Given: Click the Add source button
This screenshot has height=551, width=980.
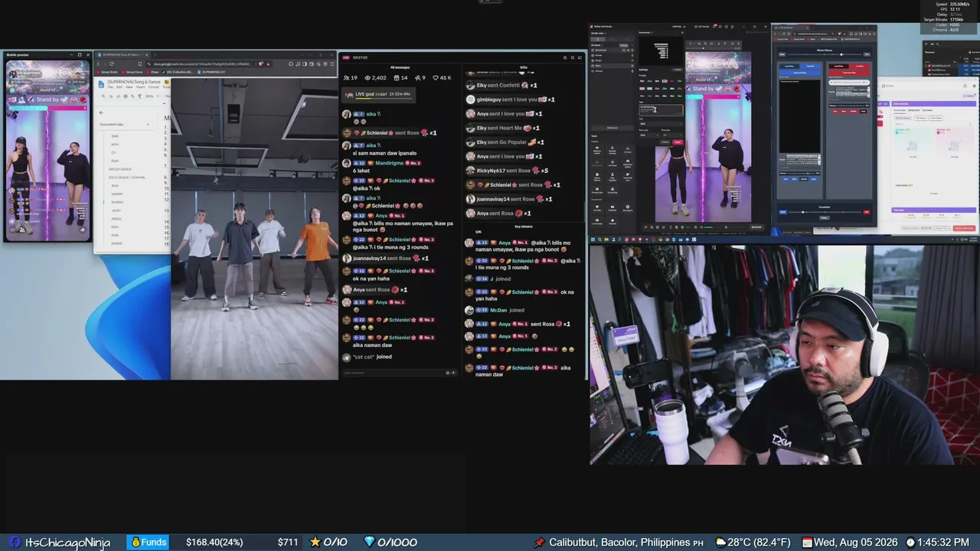Looking at the screenshot, I should [612, 128].
